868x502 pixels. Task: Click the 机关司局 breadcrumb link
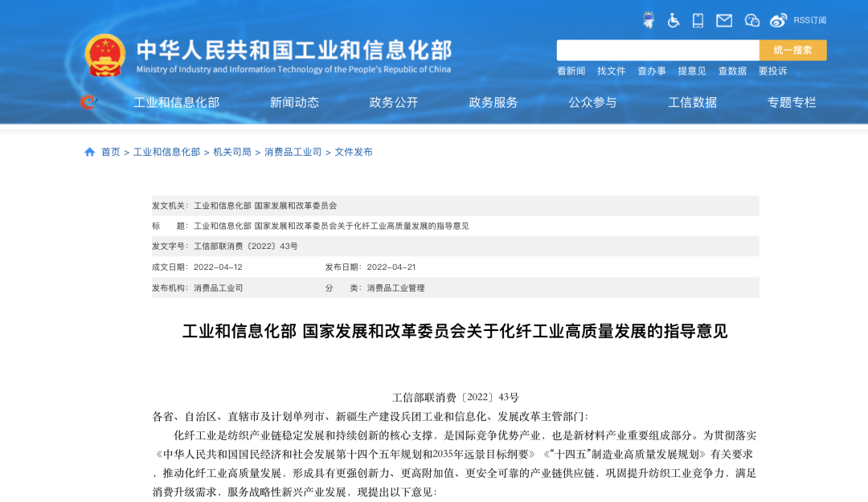[x=232, y=152]
